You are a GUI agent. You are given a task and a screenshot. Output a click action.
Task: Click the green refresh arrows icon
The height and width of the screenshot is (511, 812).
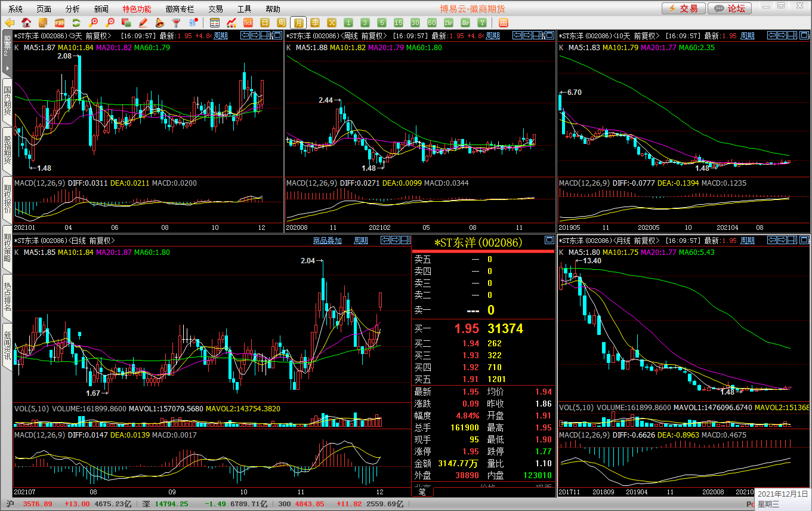pos(76,23)
